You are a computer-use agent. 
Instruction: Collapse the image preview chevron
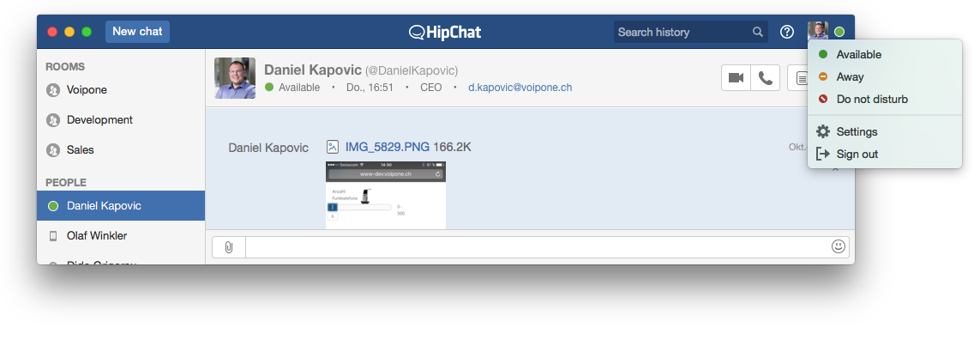[x=836, y=169]
